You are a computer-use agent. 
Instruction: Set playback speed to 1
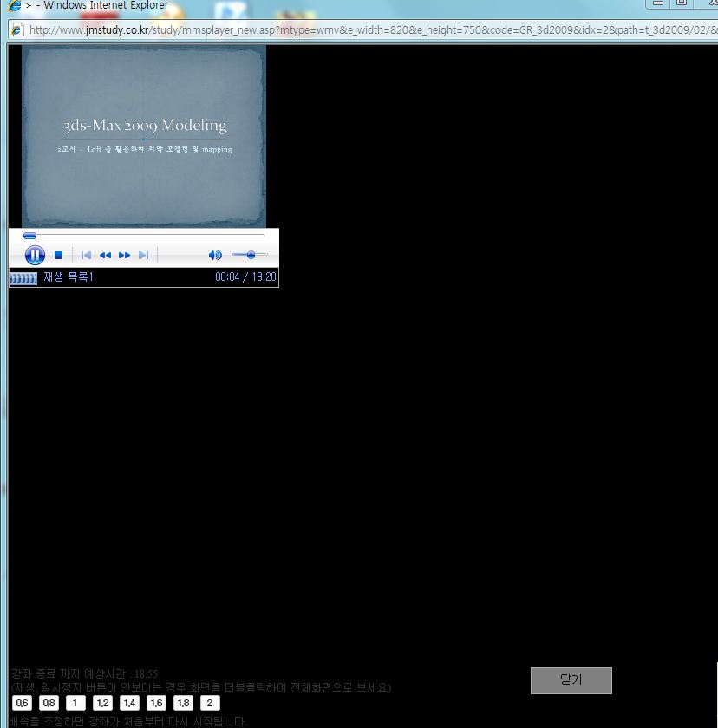tap(75, 703)
